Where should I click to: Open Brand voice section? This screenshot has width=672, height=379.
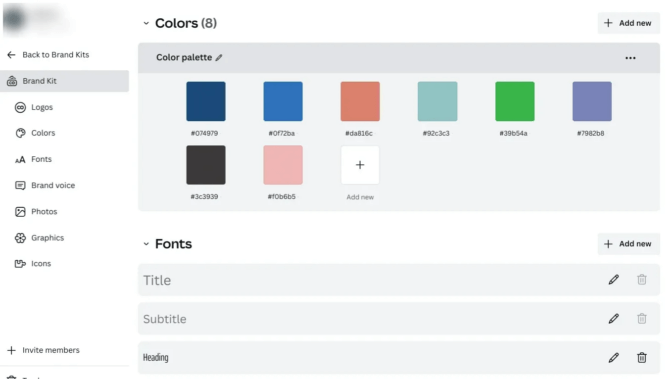coord(53,185)
